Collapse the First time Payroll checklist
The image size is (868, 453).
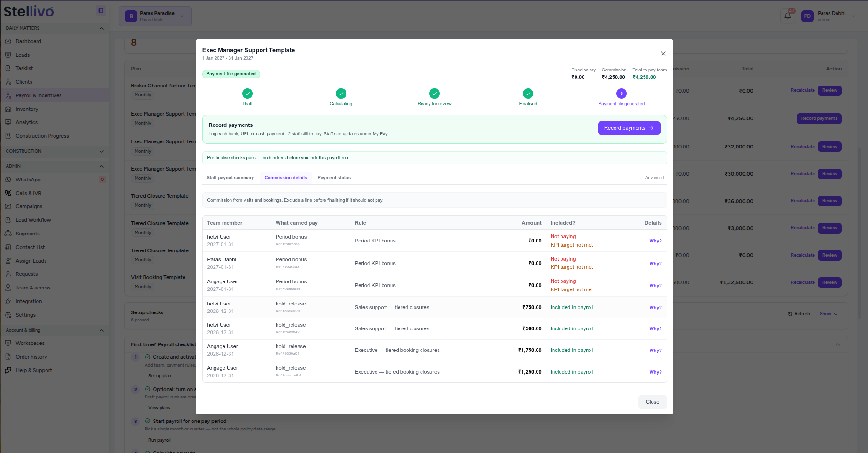tap(838, 344)
